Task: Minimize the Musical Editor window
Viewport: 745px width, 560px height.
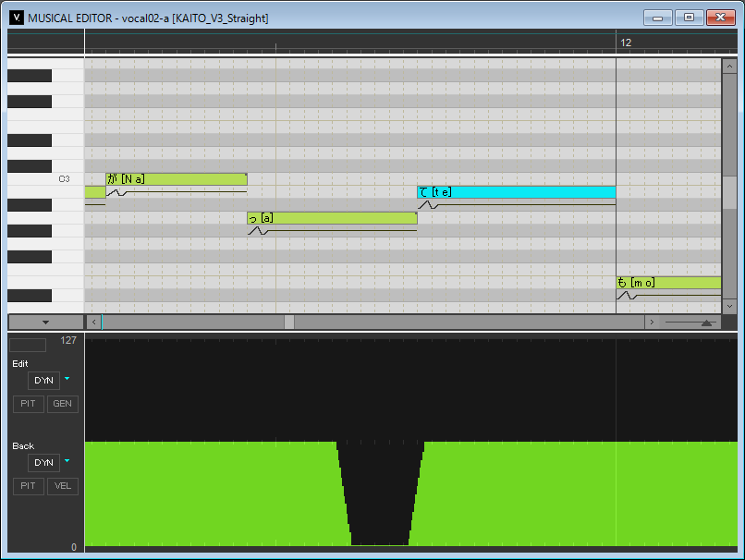Action: (x=657, y=18)
